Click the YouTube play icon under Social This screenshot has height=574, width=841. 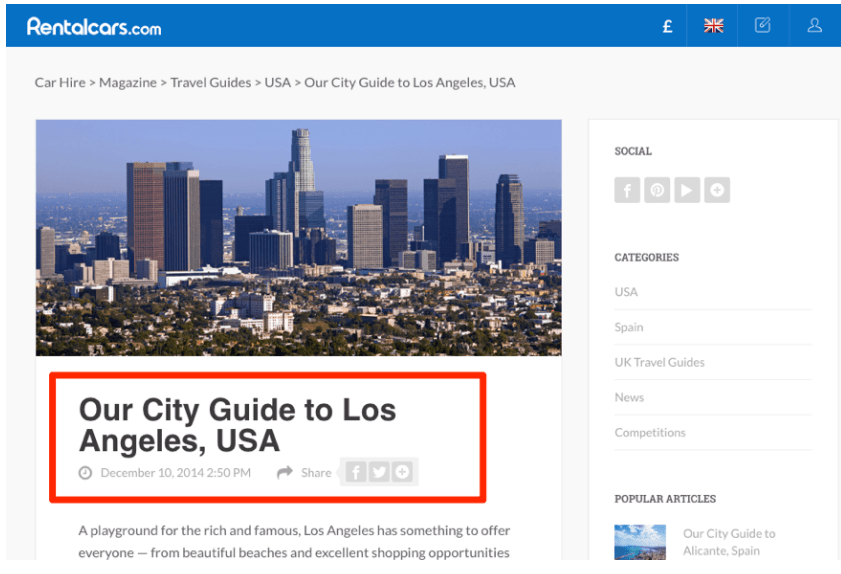687,190
